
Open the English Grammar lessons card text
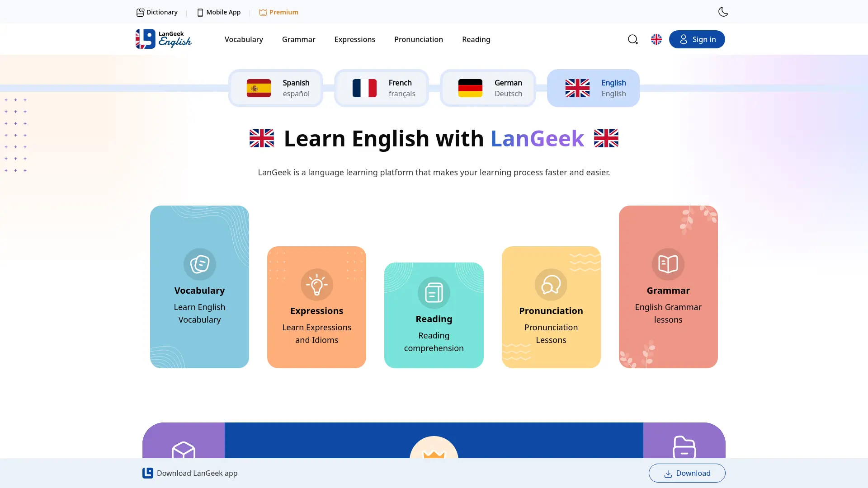(668, 313)
